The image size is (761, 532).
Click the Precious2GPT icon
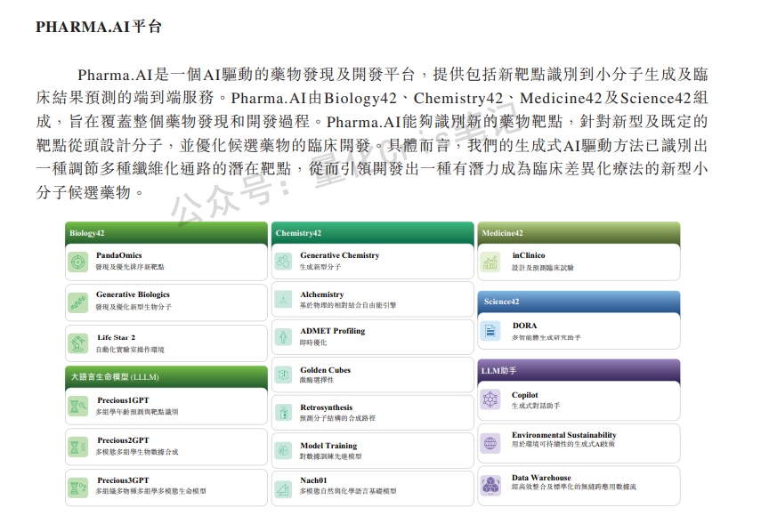pos(79,447)
